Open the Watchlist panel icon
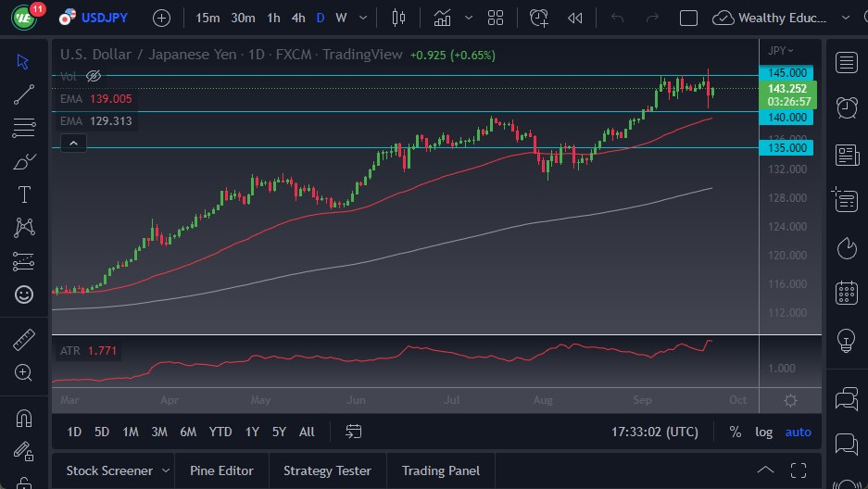Viewport: 868px width, 489px height. tap(846, 62)
